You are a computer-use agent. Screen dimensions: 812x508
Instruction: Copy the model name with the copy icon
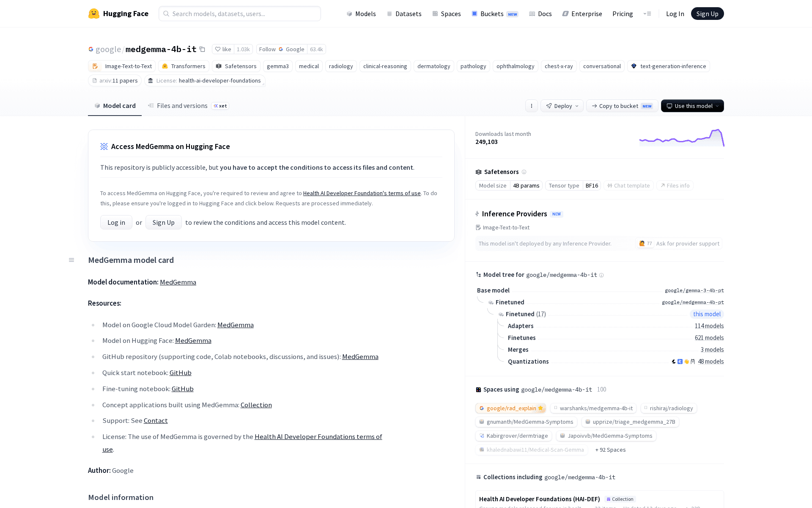click(x=202, y=49)
